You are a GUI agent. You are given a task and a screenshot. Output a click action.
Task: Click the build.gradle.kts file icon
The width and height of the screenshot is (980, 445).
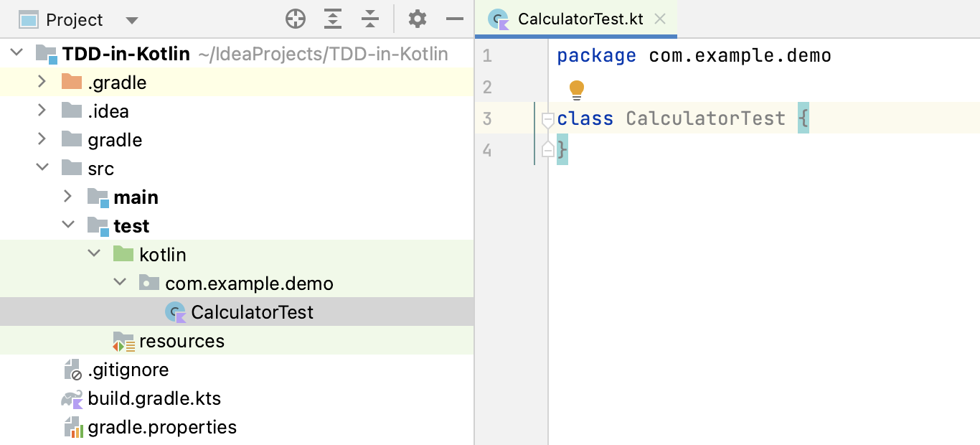tap(72, 399)
